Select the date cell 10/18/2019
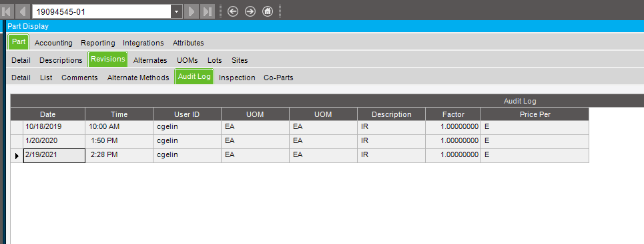The height and width of the screenshot is (244, 644). point(54,128)
